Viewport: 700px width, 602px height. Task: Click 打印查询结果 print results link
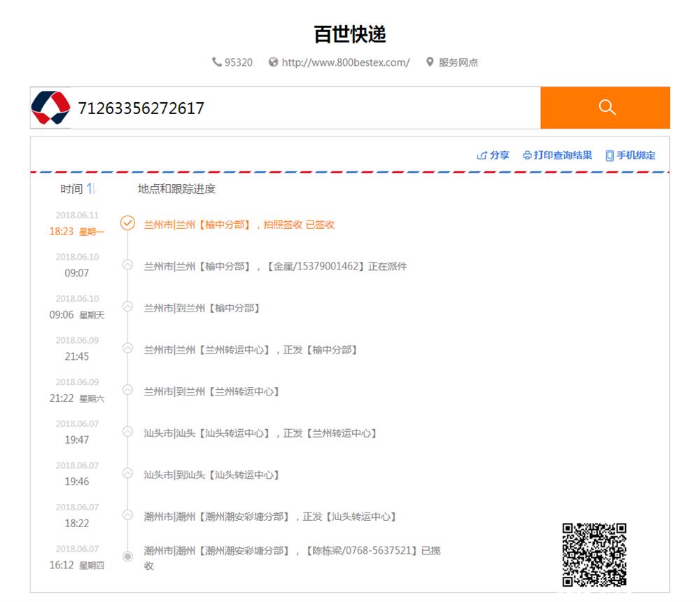563,155
